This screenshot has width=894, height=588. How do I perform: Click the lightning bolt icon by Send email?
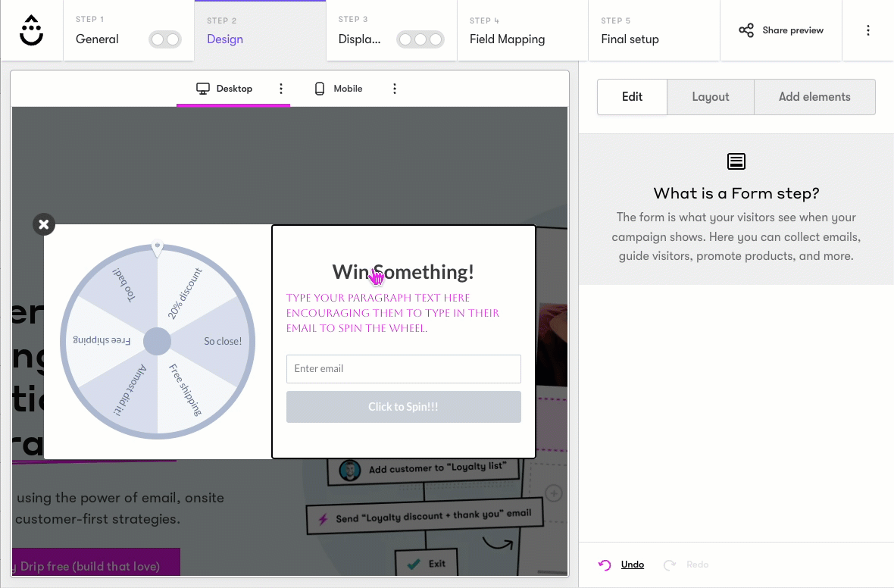[324, 519]
